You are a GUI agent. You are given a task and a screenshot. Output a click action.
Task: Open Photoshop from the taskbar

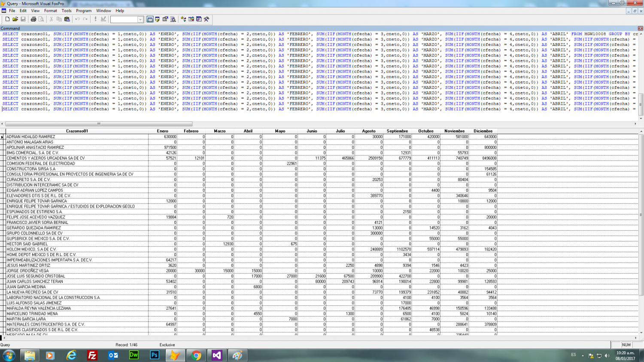155,355
